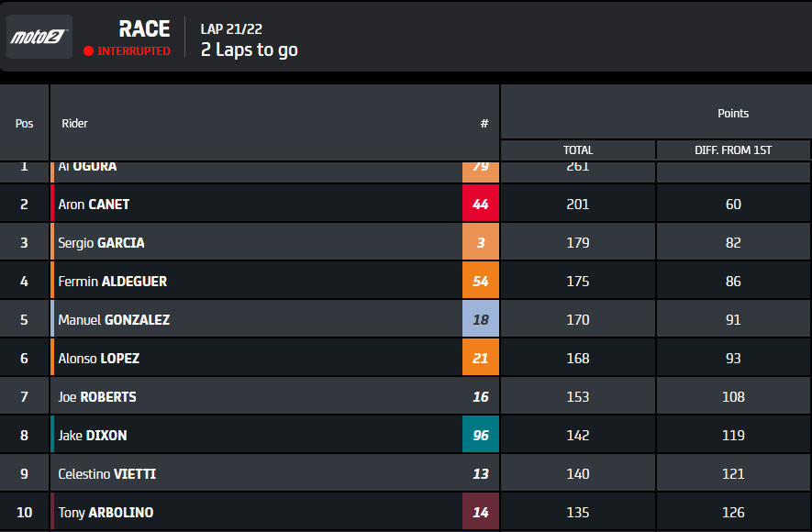812x532 pixels.
Task: Click the Moto2 logo icon
Action: (x=39, y=37)
